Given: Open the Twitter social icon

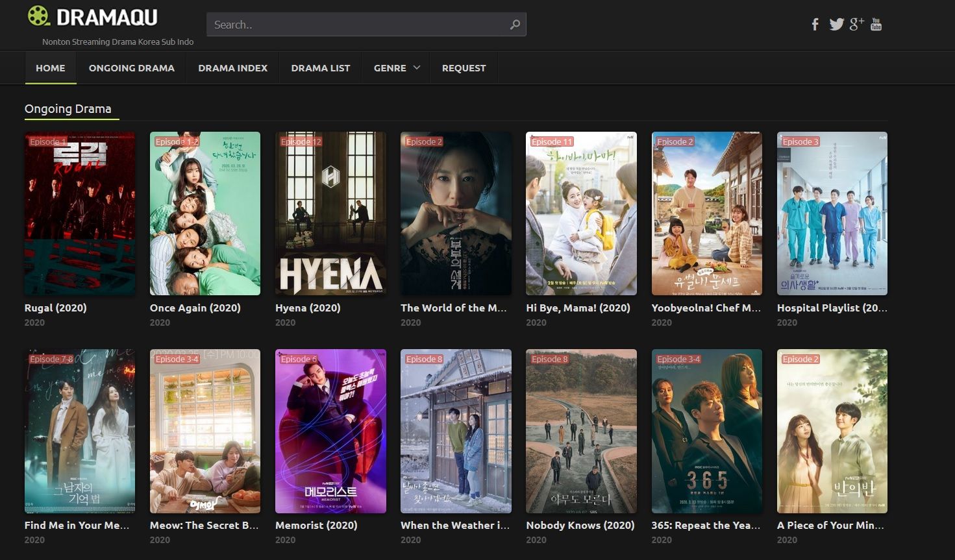Looking at the screenshot, I should click(836, 25).
